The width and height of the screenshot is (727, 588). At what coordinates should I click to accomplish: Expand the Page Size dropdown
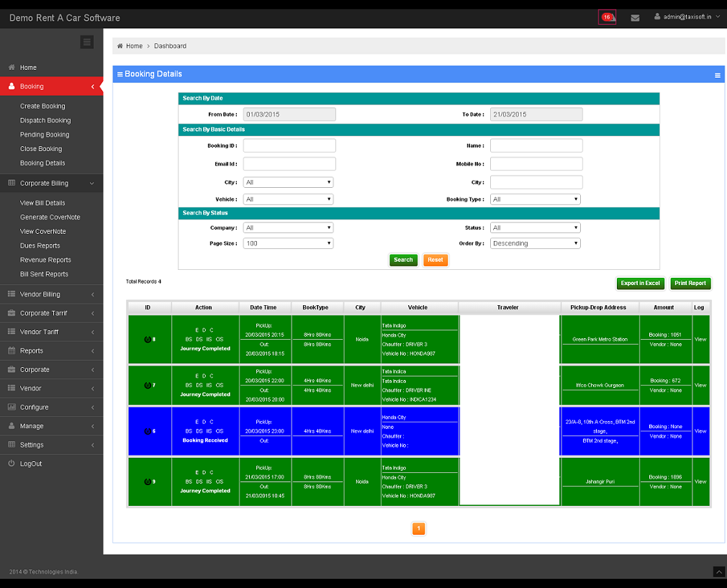click(288, 244)
